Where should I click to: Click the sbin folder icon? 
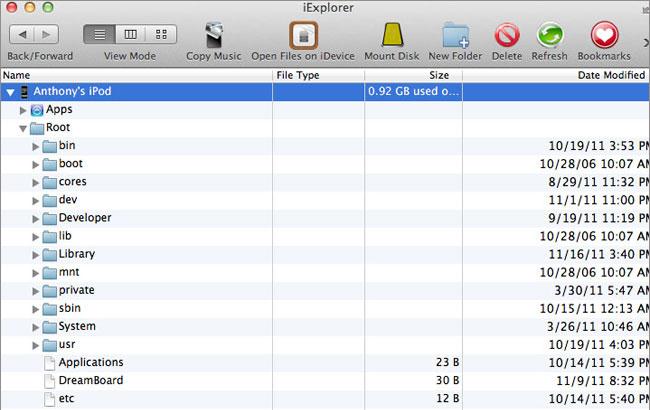(50, 308)
